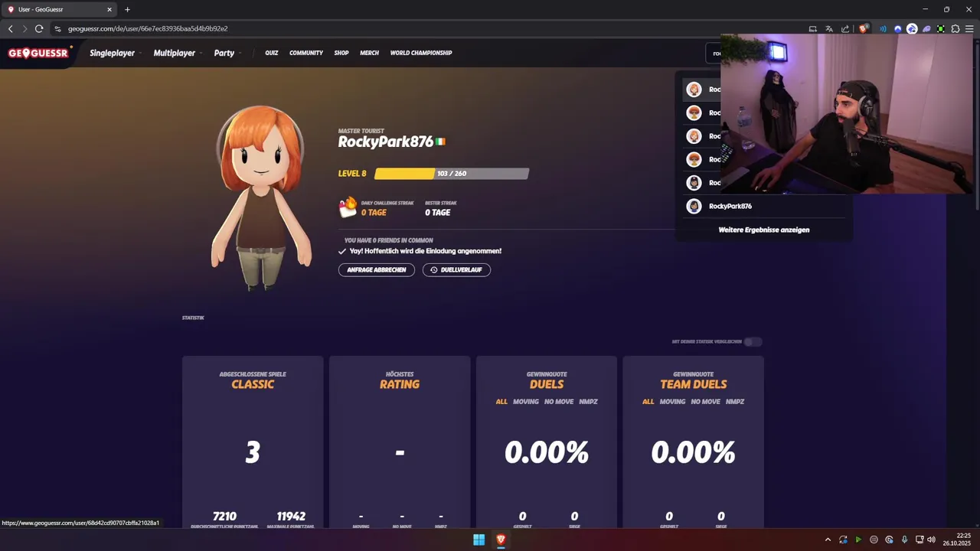Image resolution: width=980 pixels, height=551 pixels.
Task: Click the Level 8 progress bar
Action: pyautogui.click(x=452, y=174)
